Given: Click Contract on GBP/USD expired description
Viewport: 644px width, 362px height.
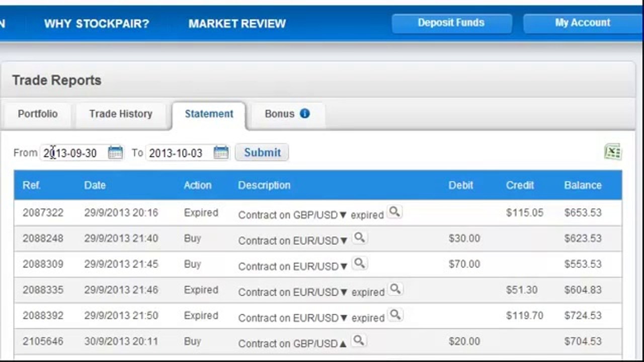Looking at the screenshot, I should (x=311, y=215).
